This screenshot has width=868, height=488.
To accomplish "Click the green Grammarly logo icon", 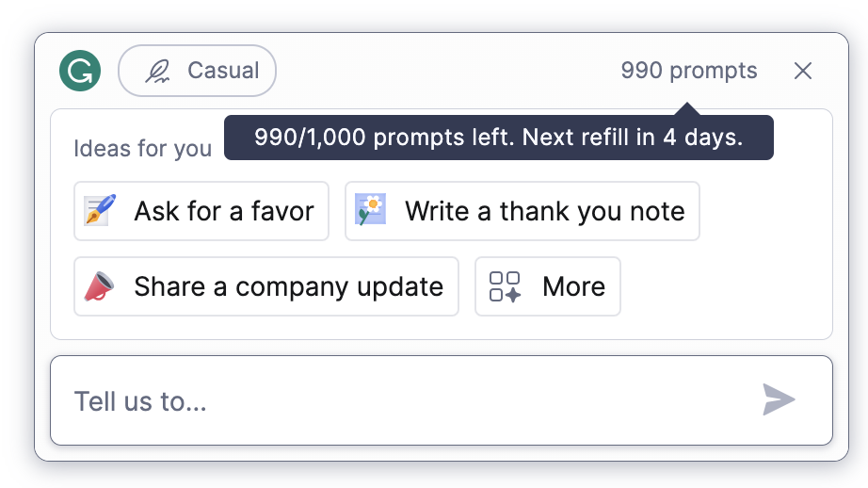I will [80, 71].
